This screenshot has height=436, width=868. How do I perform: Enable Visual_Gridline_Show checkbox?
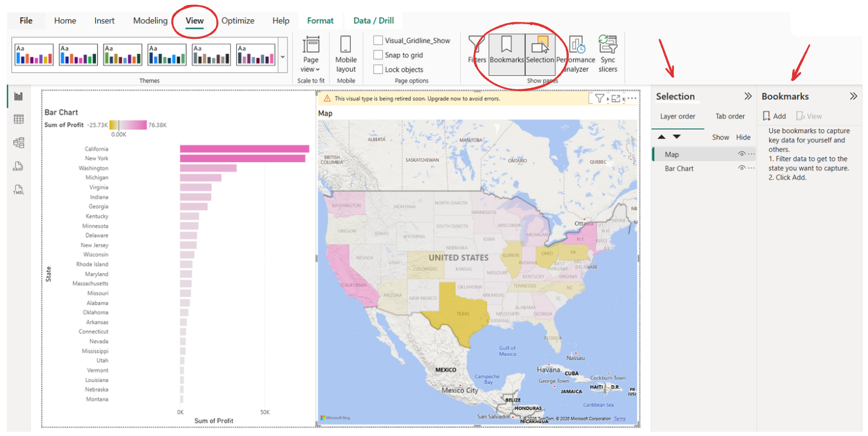pos(378,41)
